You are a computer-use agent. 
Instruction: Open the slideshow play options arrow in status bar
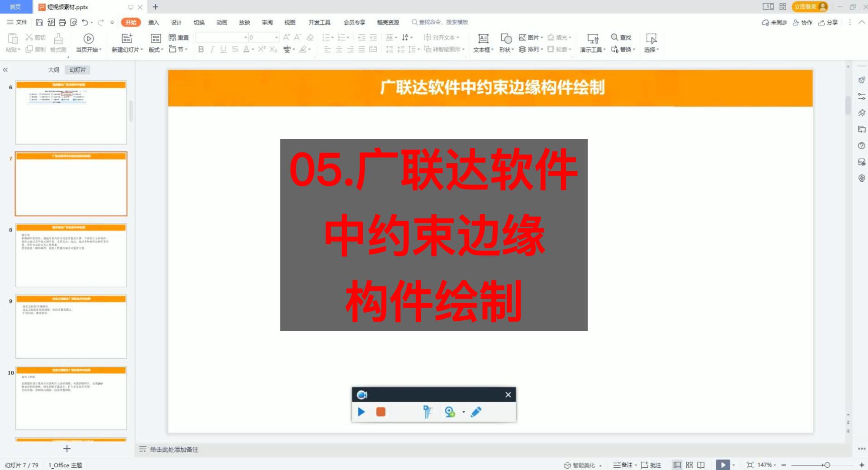[734, 465]
